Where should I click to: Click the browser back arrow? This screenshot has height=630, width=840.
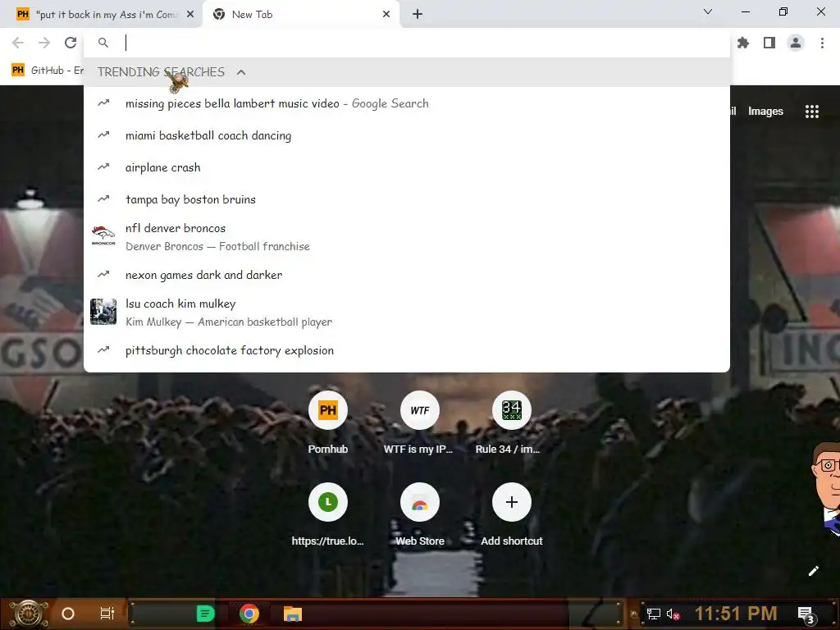pyautogui.click(x=18, y=43)
